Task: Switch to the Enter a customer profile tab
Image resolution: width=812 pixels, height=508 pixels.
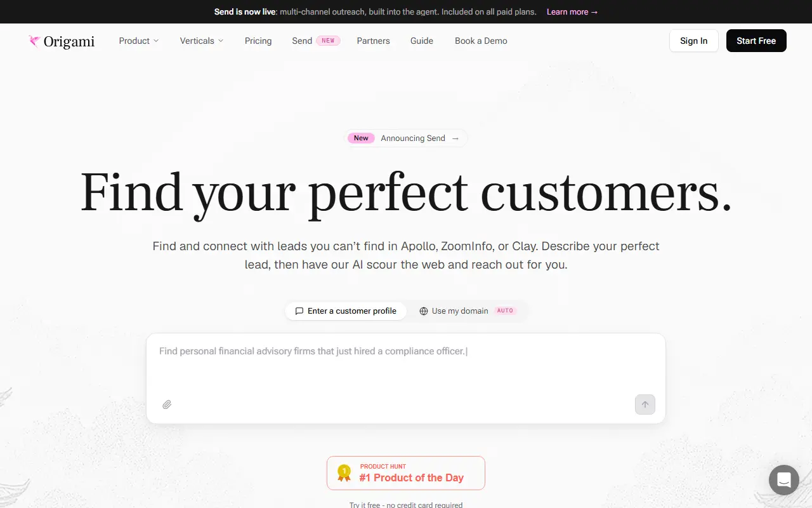Action: (346, 311)
